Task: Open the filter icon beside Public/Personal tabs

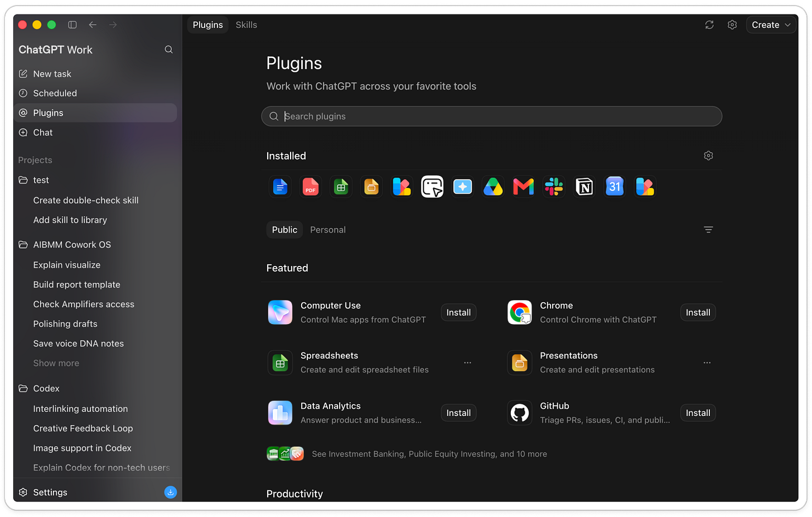Action: tap(708, 230)
